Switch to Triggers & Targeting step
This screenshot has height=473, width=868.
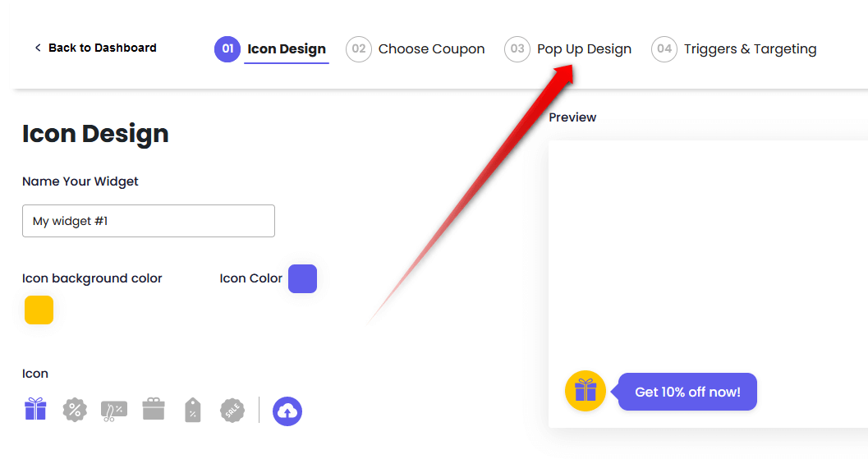(x=750, y=49)
